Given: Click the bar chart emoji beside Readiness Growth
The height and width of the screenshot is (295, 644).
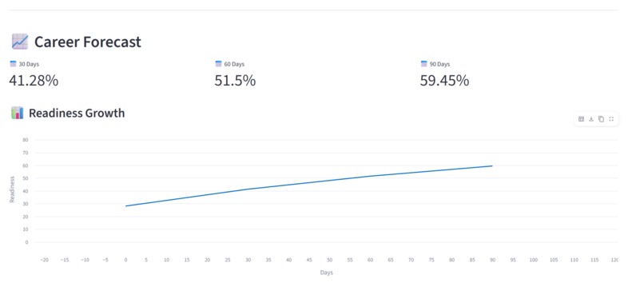Looking at the screenshot, I should 18,113.
